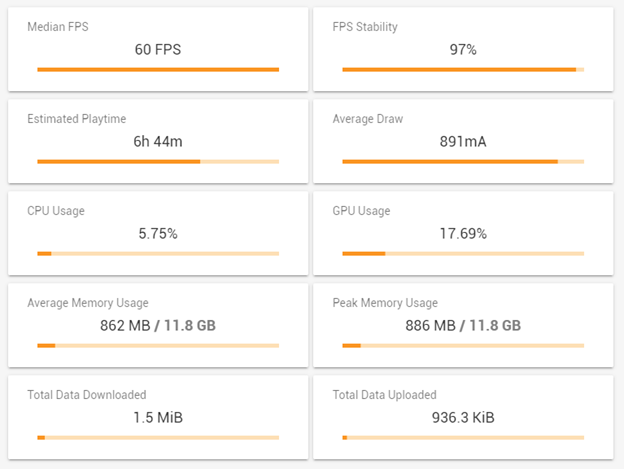The height and width of the screenshot is (469, 624).
Task: Click the Total Data Uploaded progress bar
Action: 463,437
